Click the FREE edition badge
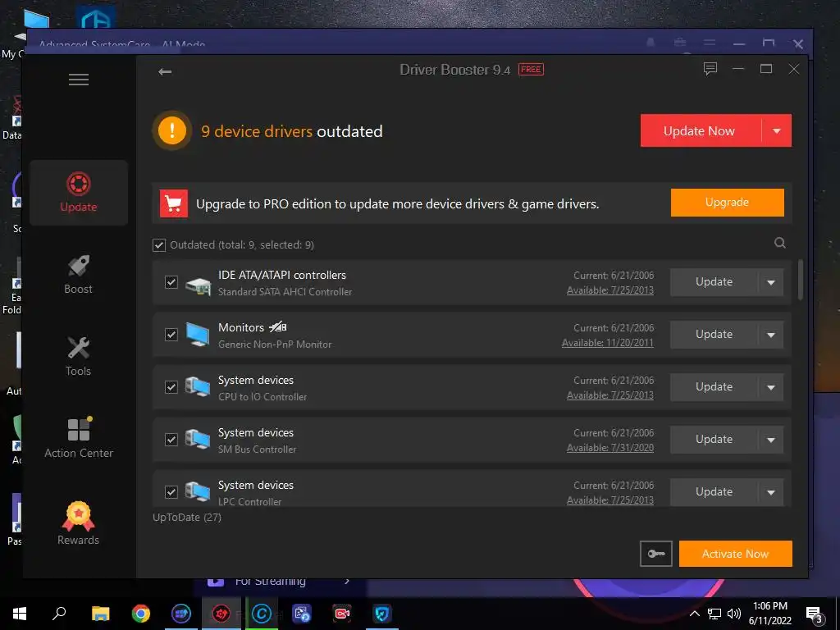 pos(531,70)
